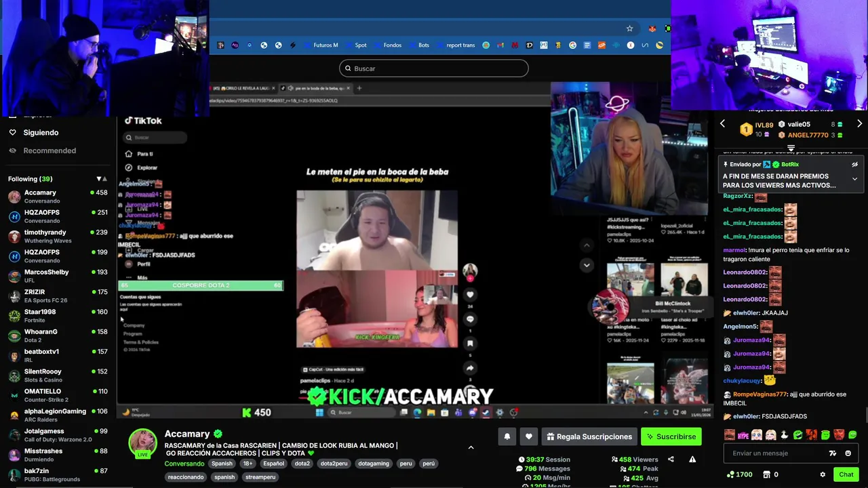This screenshot has height=488, width=868.
Task: Collapse the stream info panel chevron
Action: pyautogui.click(x=471, y=447)
